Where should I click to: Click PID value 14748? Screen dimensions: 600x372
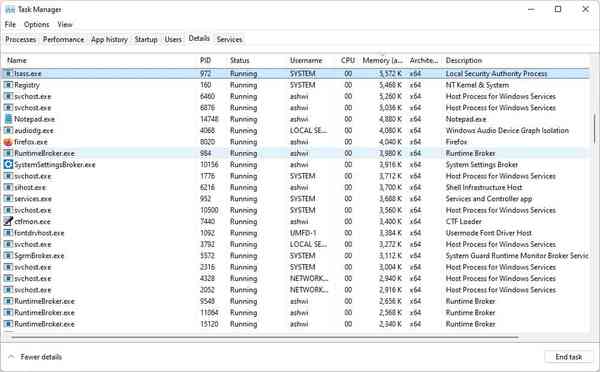[209, 119]
